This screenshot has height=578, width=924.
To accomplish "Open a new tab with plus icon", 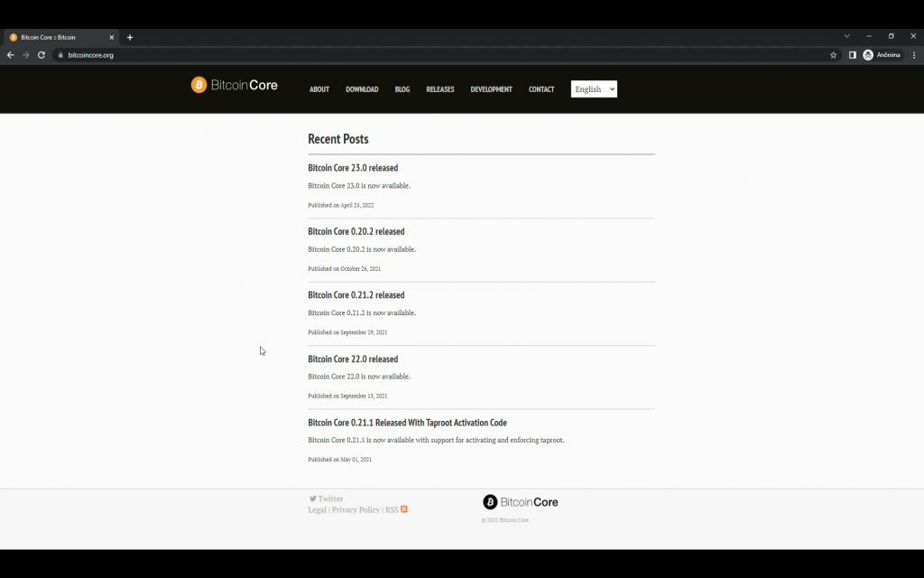I will point(130,37).
